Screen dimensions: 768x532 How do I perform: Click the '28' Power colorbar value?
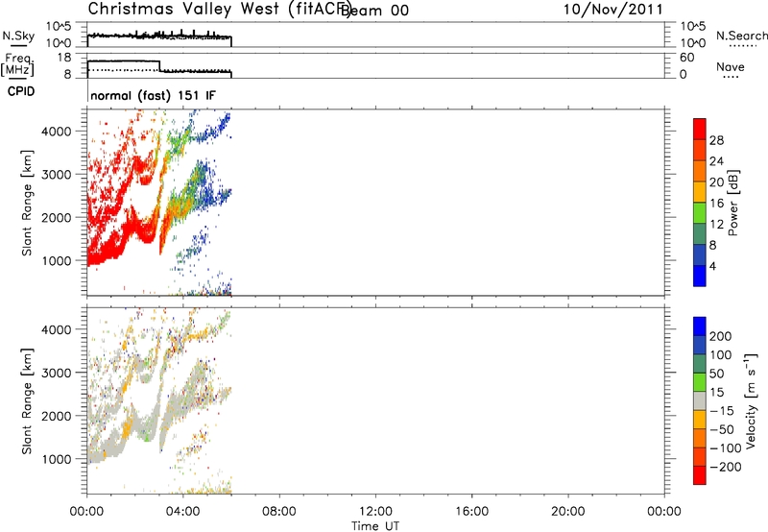[x=716, y=140]
